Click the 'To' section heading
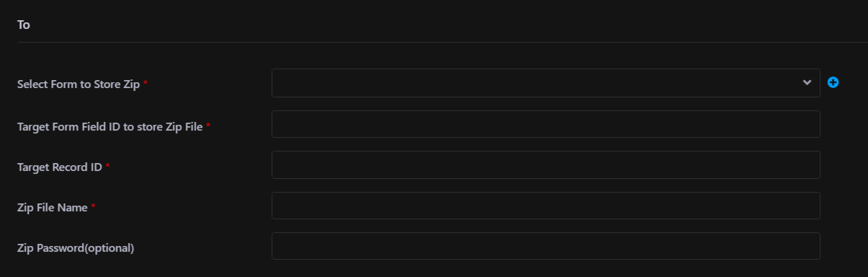The image size is (868, 277). tap(23, 25)
